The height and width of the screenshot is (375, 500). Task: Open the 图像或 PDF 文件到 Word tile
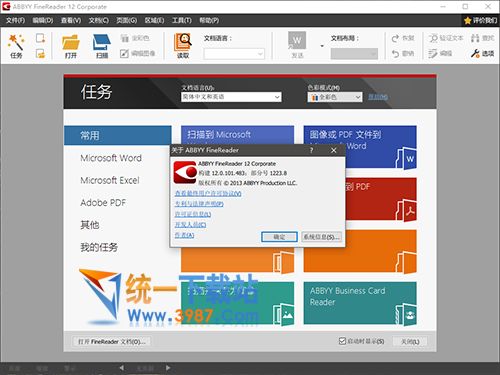pyautogui.click(x=360, y=147)
